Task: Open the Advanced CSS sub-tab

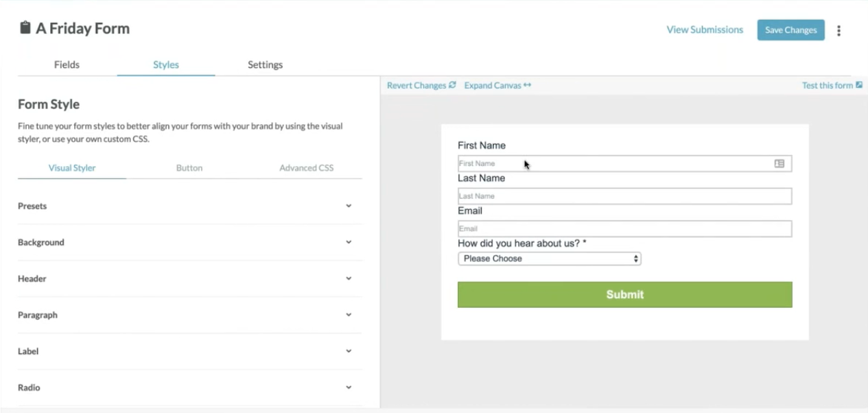Action: coord(306,167)
